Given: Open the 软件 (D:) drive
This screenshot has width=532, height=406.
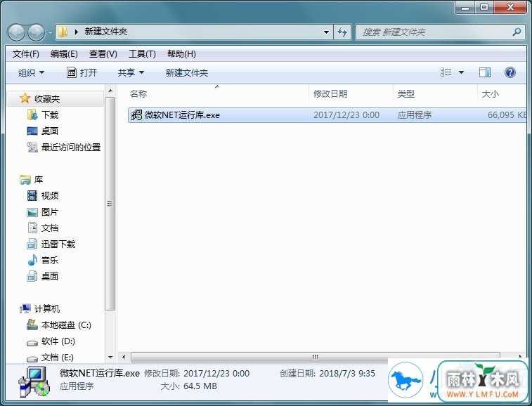Looking at the screenshot, I should [x=58, y=341].
